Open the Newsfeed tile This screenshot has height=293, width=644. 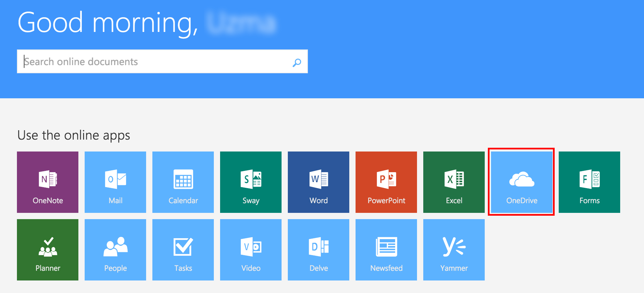coord(386,250)
